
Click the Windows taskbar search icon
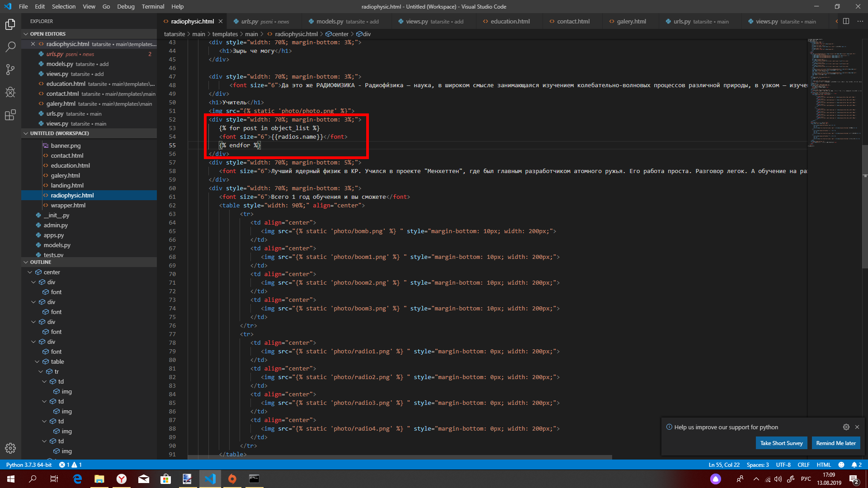pos(33,479)
